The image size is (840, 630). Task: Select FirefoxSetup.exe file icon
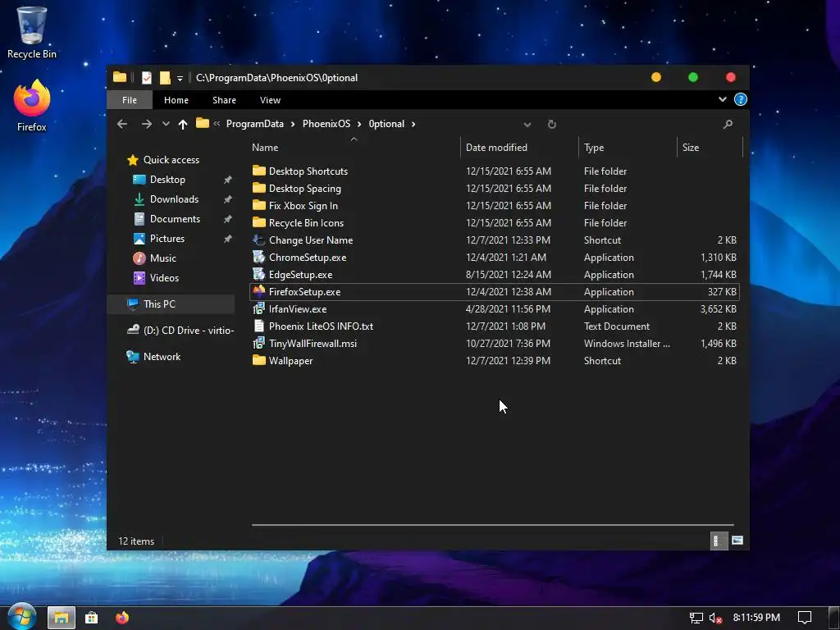click(258, 291)
